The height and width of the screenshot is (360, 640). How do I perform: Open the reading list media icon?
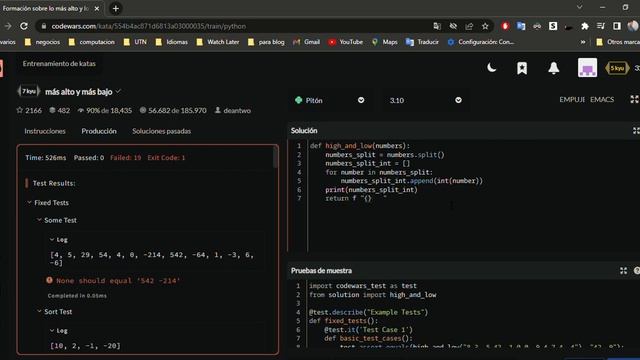click(600, 26)
